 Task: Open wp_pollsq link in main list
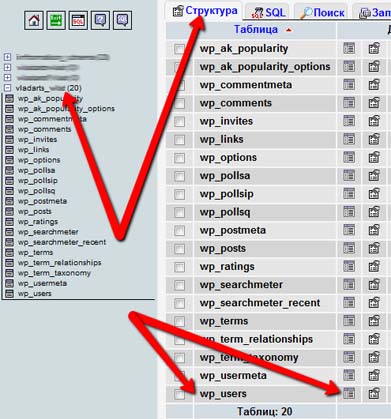(225, 212)
